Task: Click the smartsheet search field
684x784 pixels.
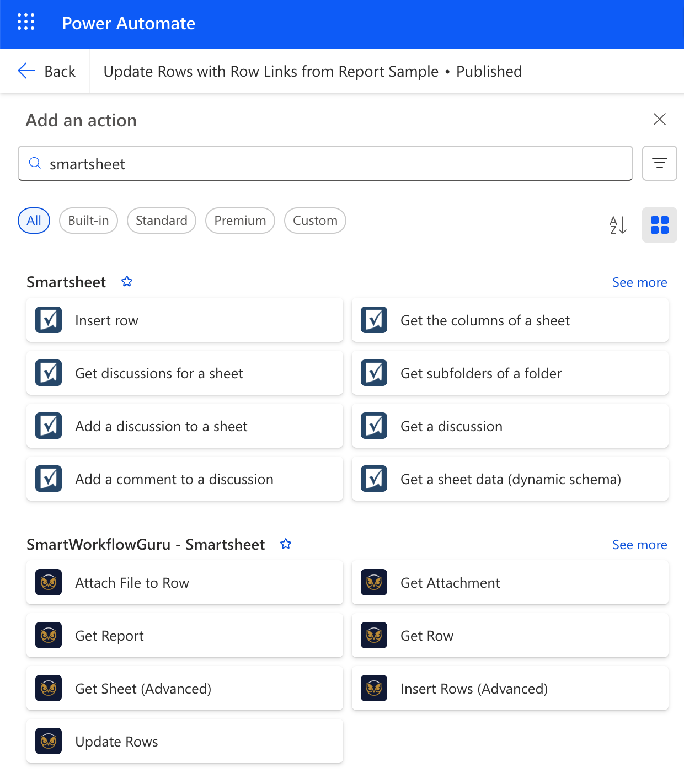Action: click(325, 163)
